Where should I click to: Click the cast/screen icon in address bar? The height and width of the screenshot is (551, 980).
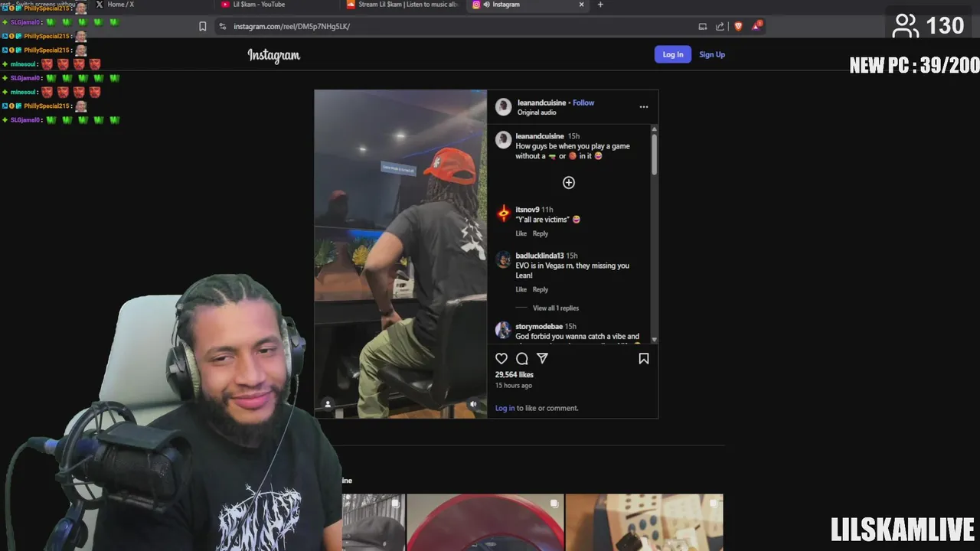(x=702, y=26)
